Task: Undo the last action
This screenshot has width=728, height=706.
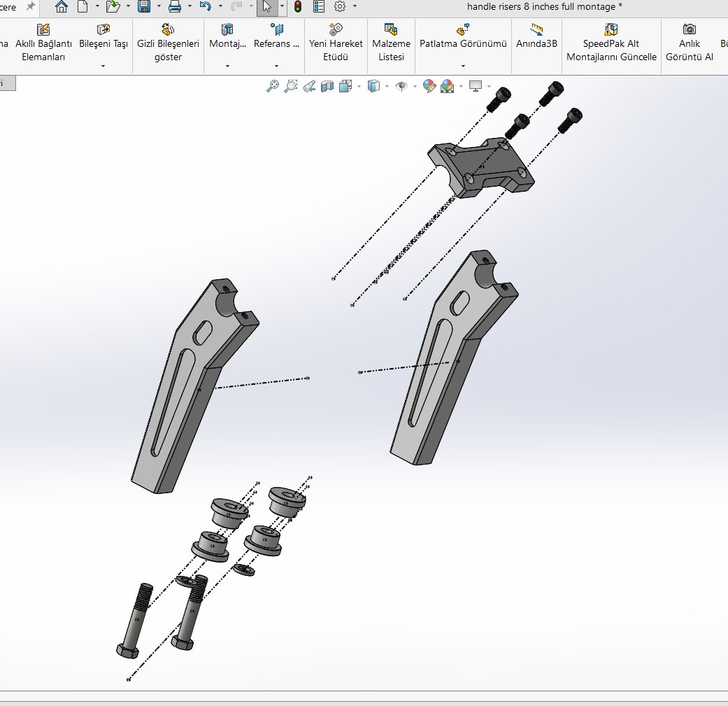Action: point(205,6)
